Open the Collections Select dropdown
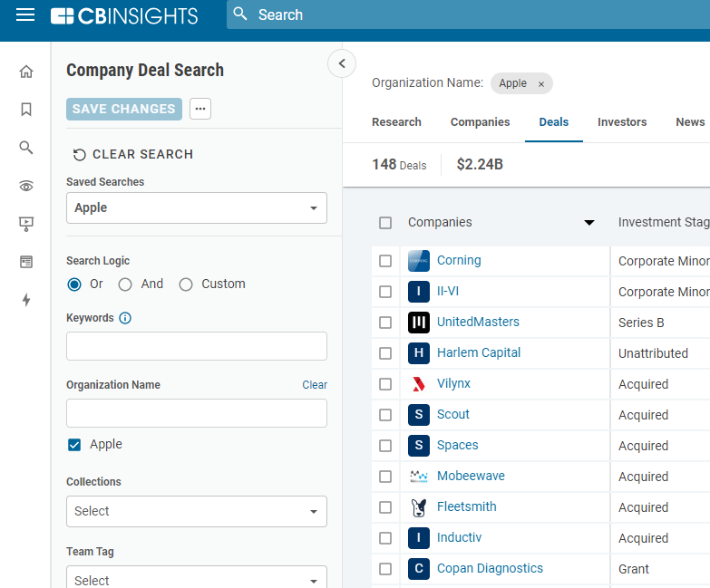Screen dimensions: 710x588 coord(197,512)
